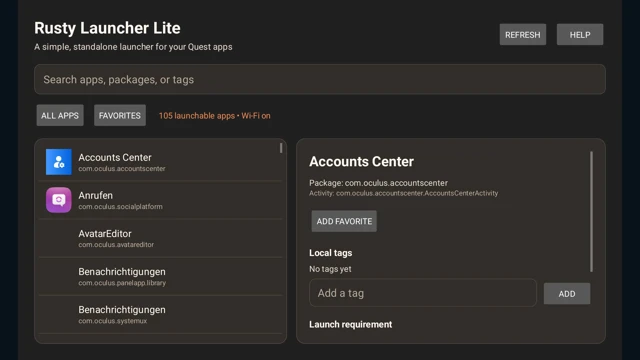Focus the Search apps, packages, or tags field
Image resolution: width=640 pixels, height=360 pixels.
point(320,79)
